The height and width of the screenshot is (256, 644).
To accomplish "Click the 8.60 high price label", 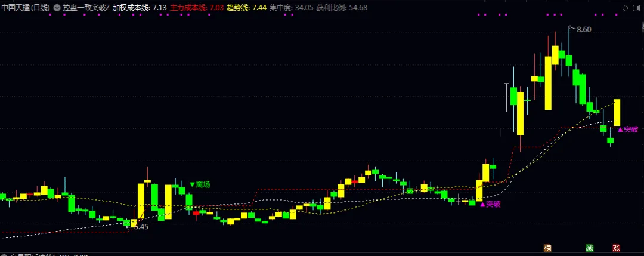I will click(584, 30).
